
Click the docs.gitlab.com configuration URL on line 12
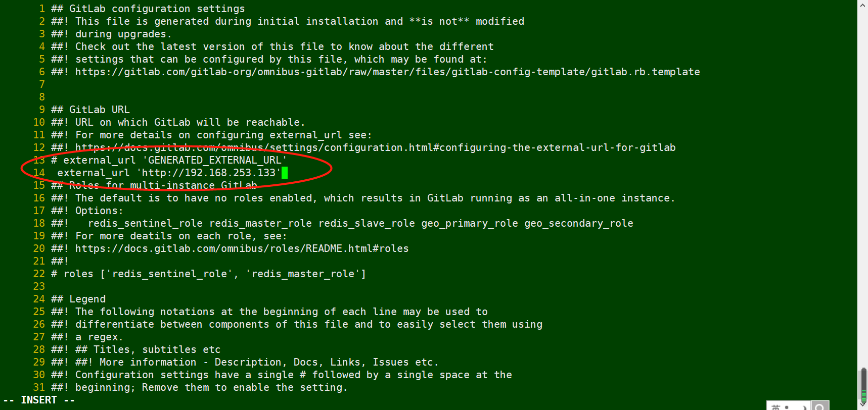pos(375,147)
